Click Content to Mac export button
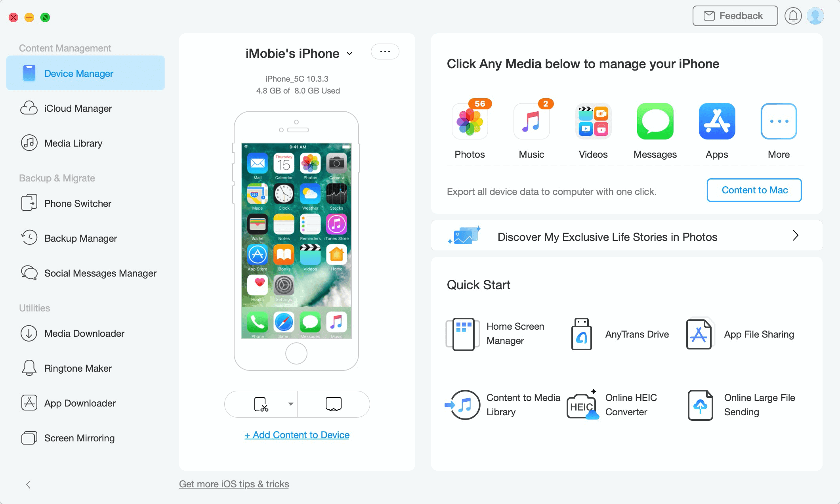 pos(754,190)
